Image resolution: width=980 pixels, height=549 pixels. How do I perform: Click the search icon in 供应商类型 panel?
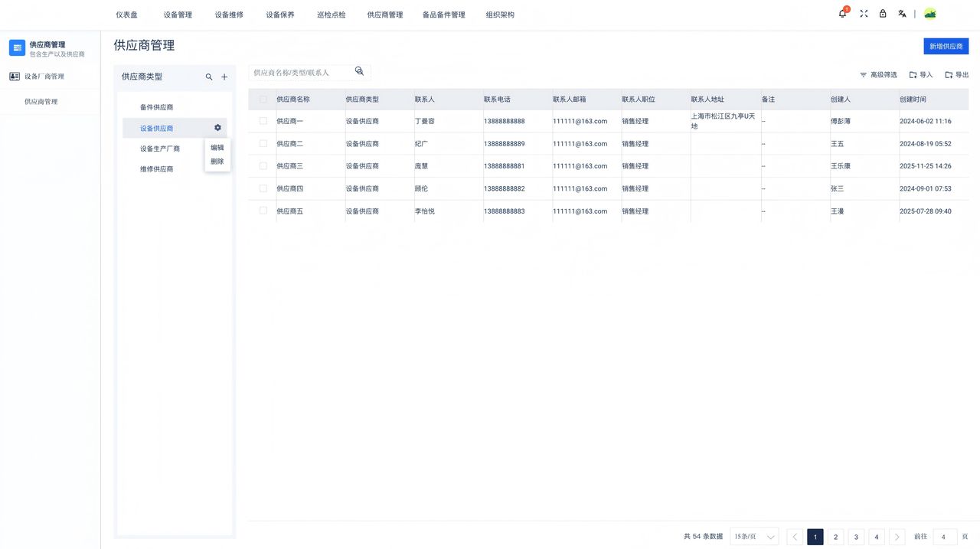(209, 77)
